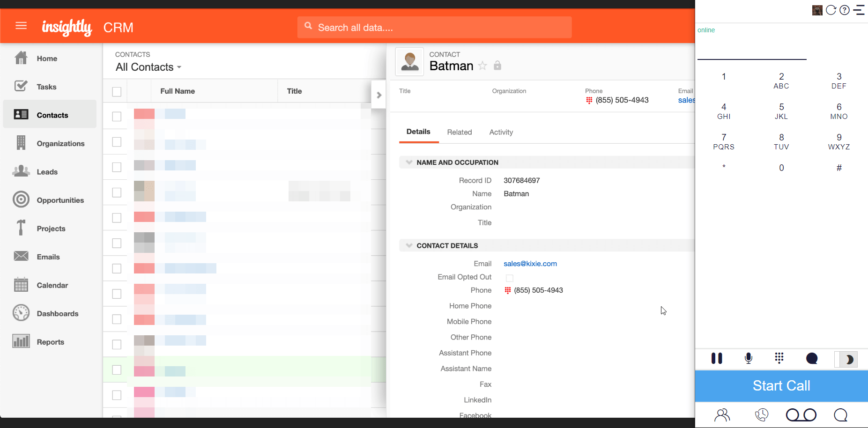Viewport: 868px width, 428px height.
Task: Expand the contact list with the arrow
Action: (x=378, y=95)
